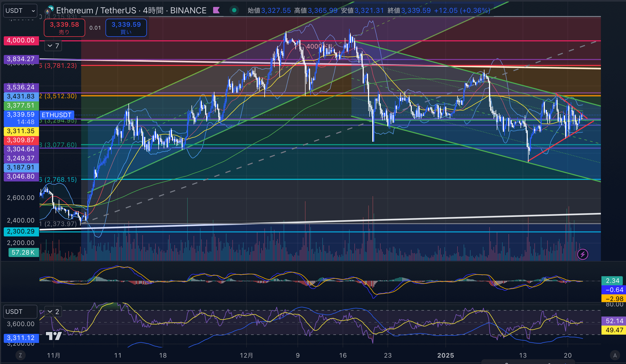Click the 12月 date label on time axis
This screenshot has width=626, height=364.
246,355
